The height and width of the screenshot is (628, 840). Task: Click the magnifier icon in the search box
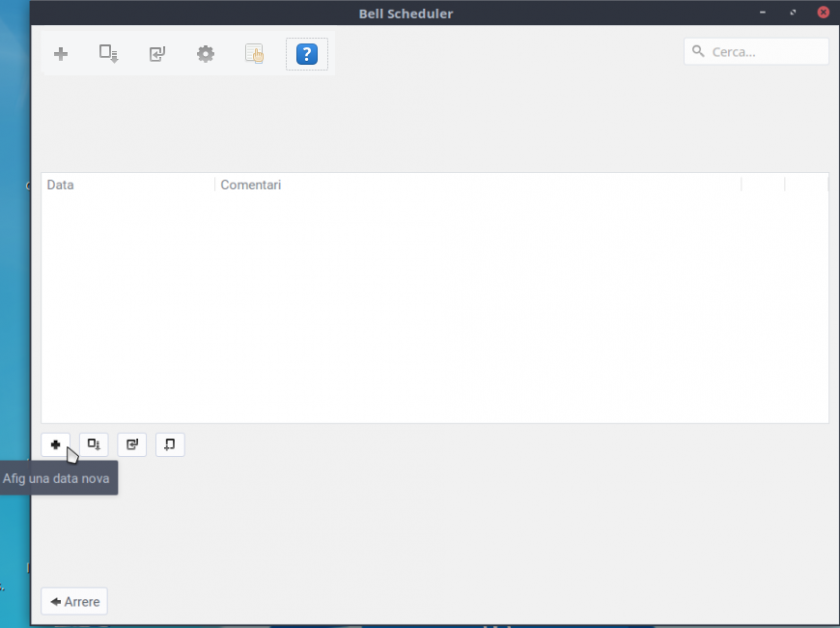coord(699,52)
